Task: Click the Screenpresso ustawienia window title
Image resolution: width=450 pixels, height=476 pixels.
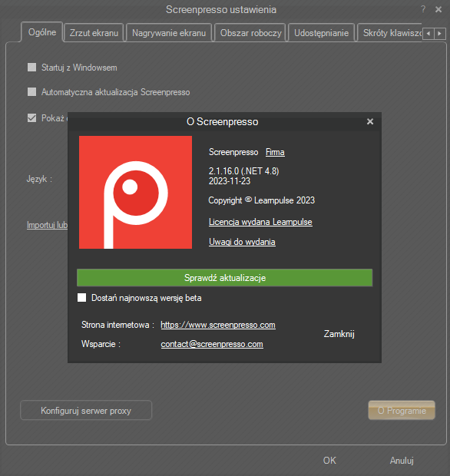Action: (x=221, y=10)
